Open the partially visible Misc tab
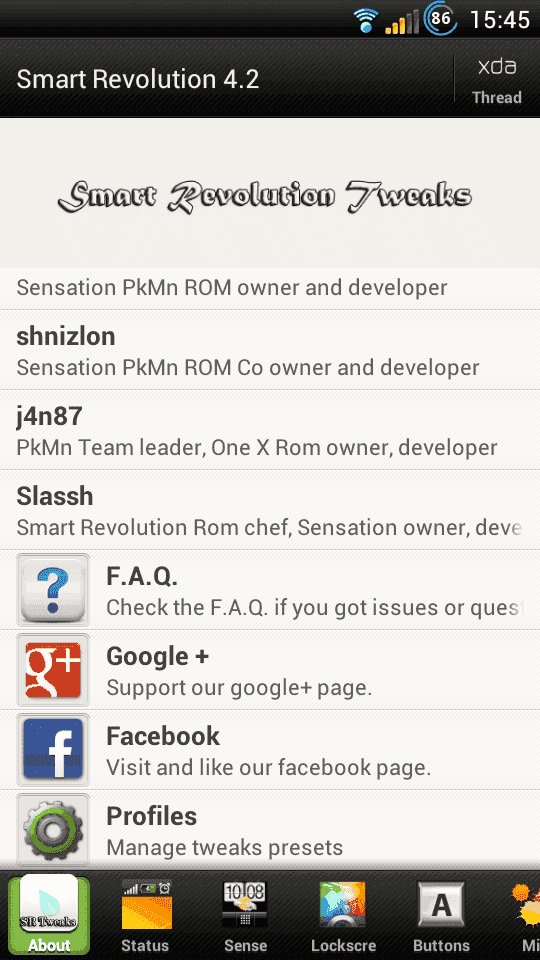Image resolution: width=540 pixels, height=960 pixels. click(x=525, y=916)
